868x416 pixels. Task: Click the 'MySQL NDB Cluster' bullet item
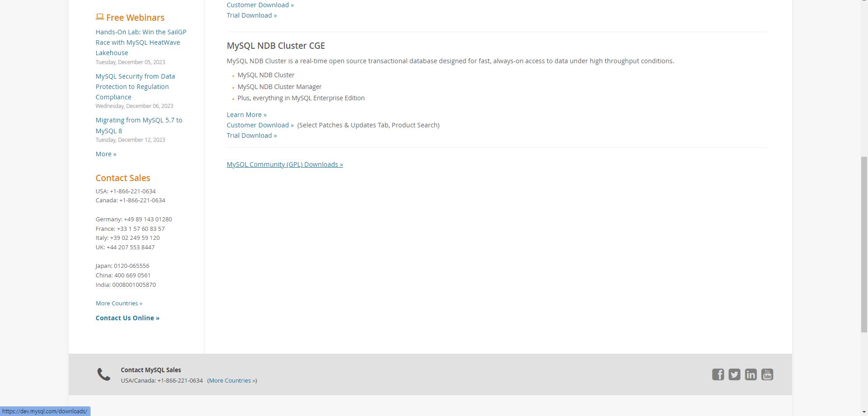click(266, 75)
